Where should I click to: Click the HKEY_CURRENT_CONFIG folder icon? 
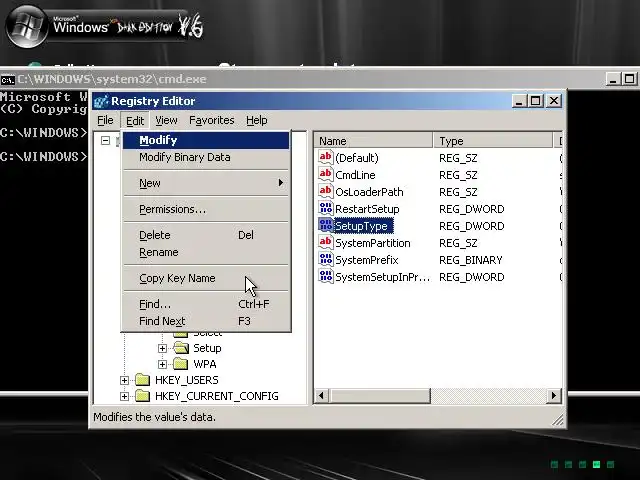[x=142, y=396]
